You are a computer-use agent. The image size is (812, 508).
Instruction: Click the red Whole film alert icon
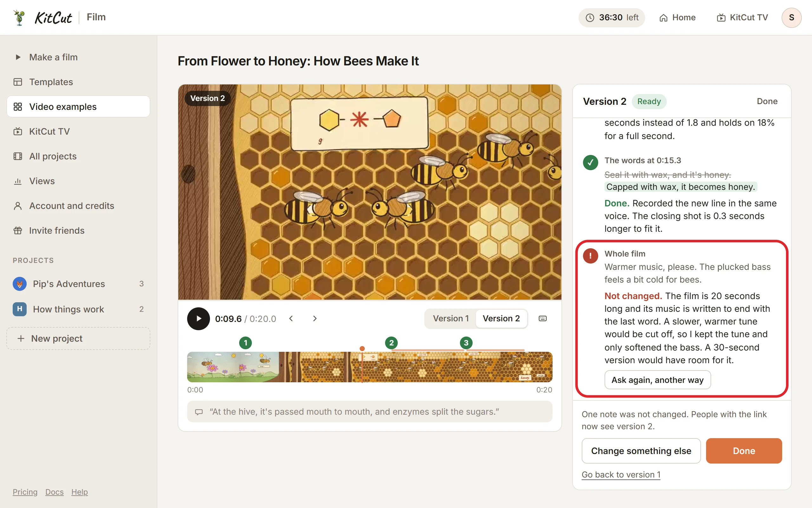[x=590, y=256]
